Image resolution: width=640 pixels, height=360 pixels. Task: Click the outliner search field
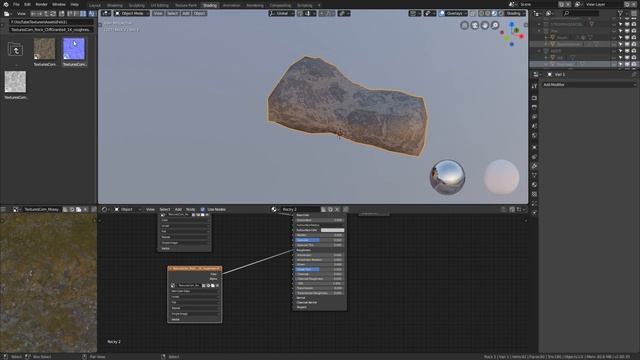pos(582,13)
